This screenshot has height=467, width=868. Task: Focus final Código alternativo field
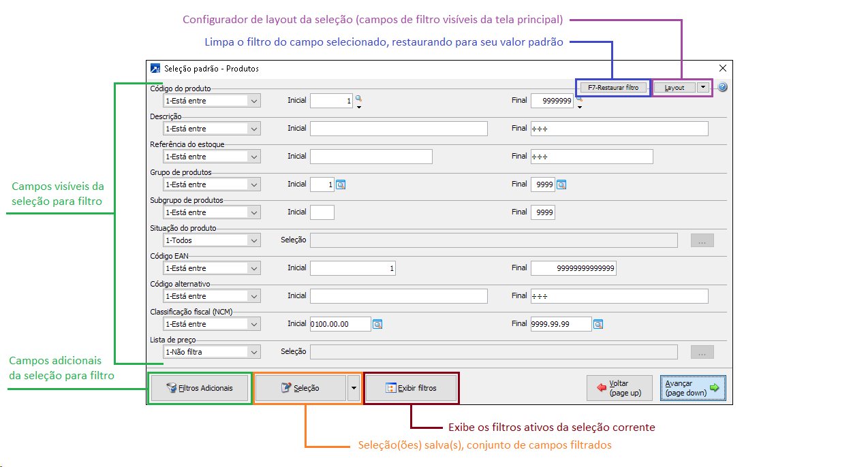tap(619, 296)
